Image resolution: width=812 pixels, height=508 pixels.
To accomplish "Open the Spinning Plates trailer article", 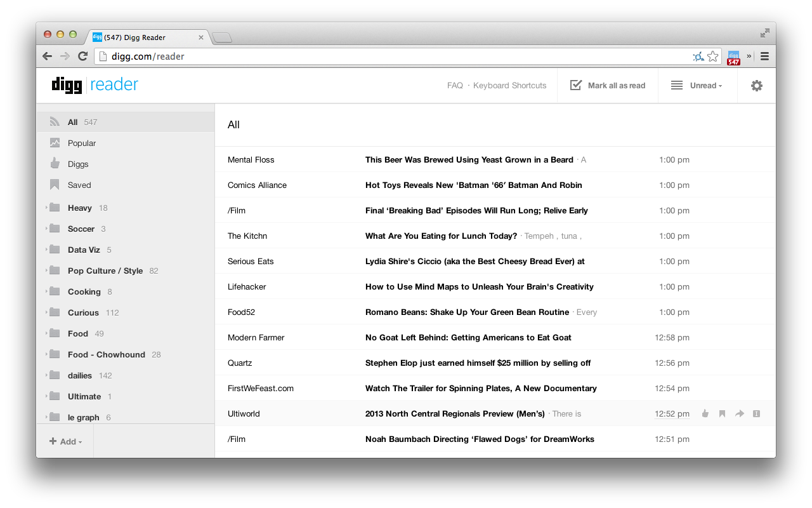I will [481, 389].
